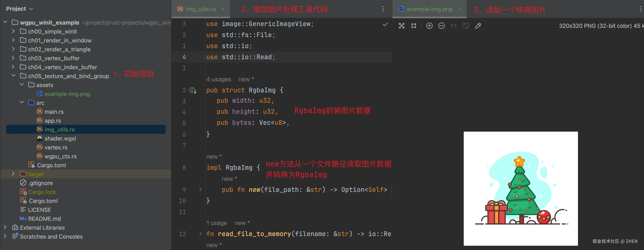Screen dimensions: 644x250
Task: Open image editor tab options menu
Action: coord(640,9)
